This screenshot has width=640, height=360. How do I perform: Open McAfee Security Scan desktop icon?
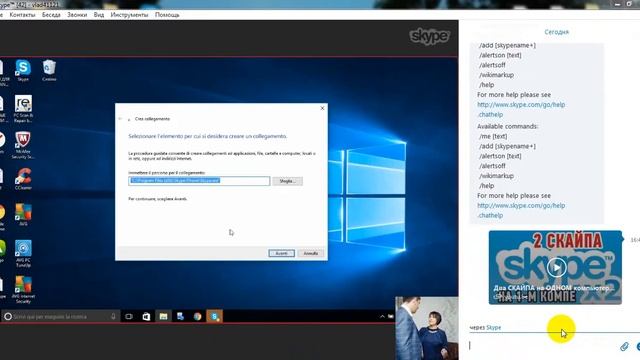point(23,145)
